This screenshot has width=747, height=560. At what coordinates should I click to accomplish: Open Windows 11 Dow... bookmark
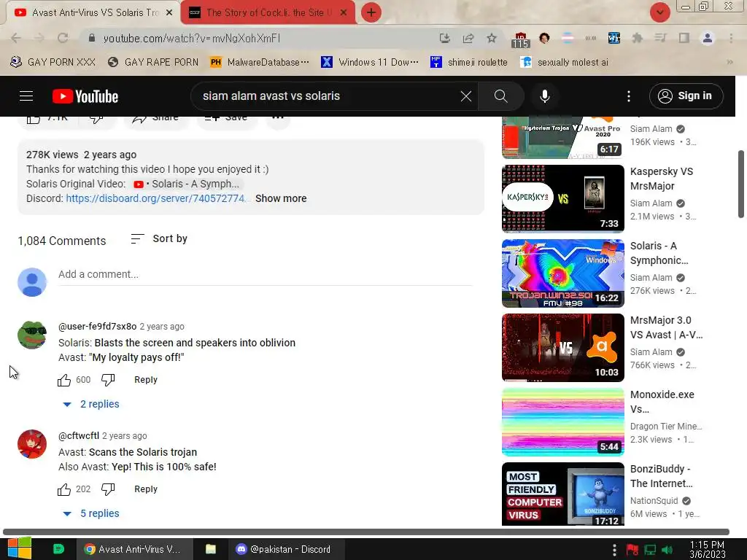[x=370, y=63]
